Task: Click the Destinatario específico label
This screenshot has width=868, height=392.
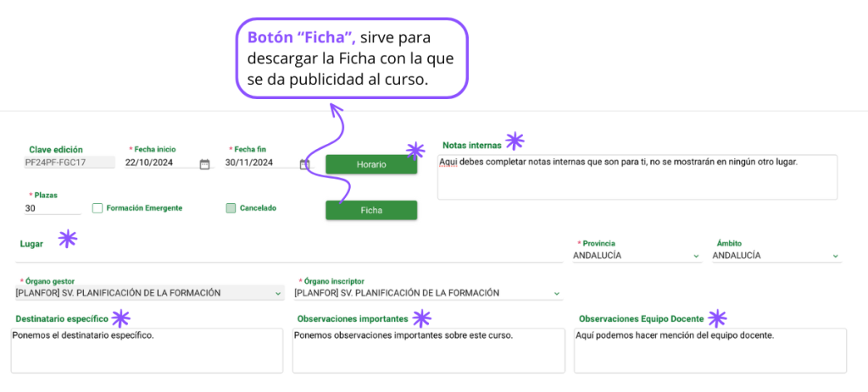Action: [x=62, y=319]
